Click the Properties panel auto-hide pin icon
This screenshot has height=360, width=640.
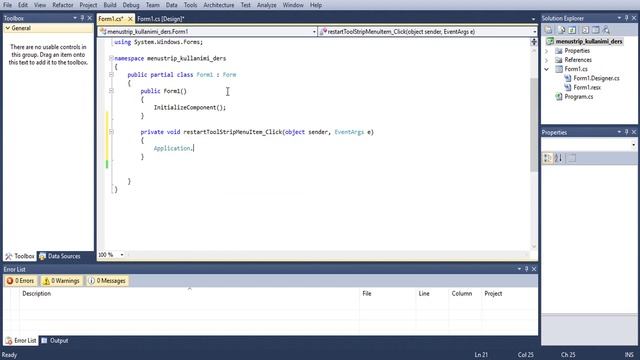[627, 132]
